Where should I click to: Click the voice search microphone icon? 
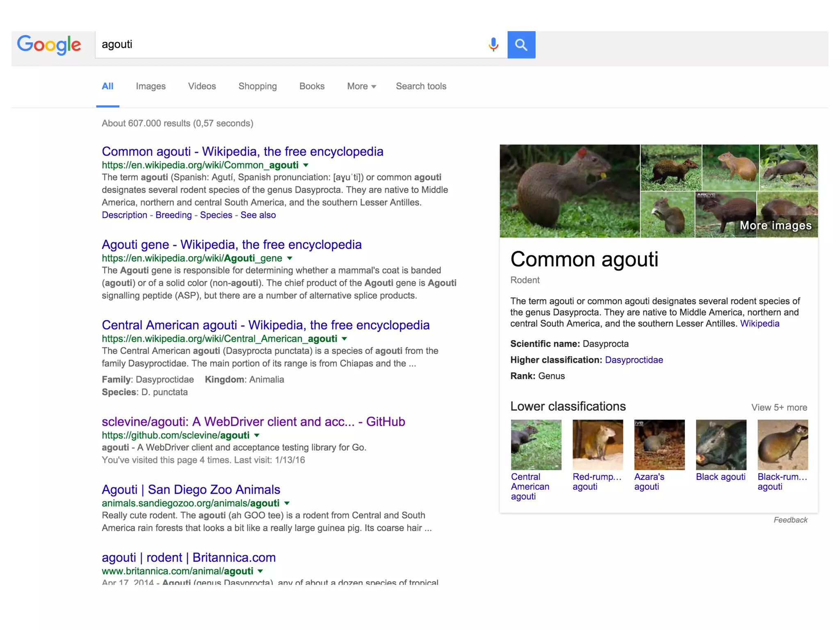pyautogui.click(x=493, y=44)
